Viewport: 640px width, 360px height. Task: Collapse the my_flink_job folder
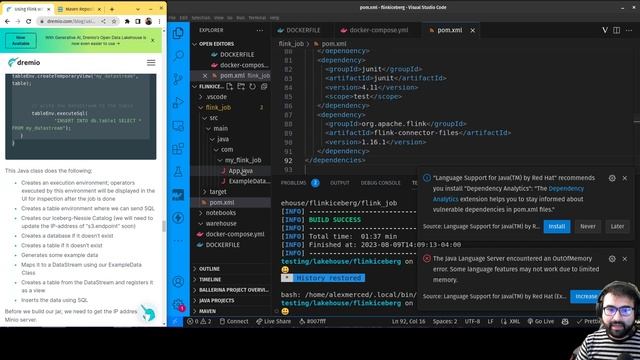pos(243,160)
